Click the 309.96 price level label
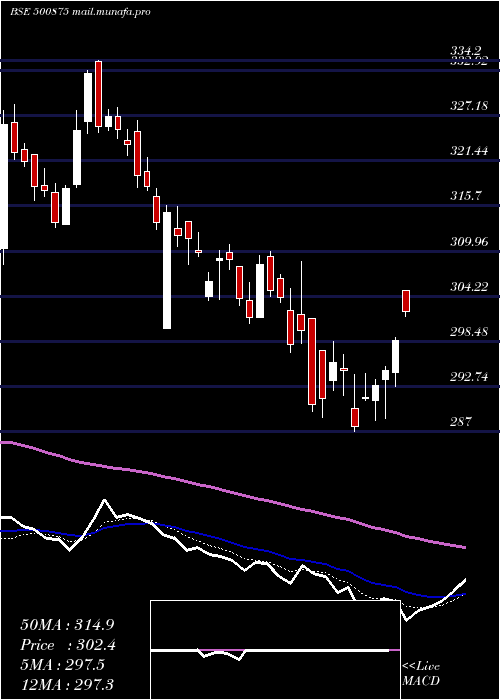This screenshot has width=500, height=700. tap(469, 242)
